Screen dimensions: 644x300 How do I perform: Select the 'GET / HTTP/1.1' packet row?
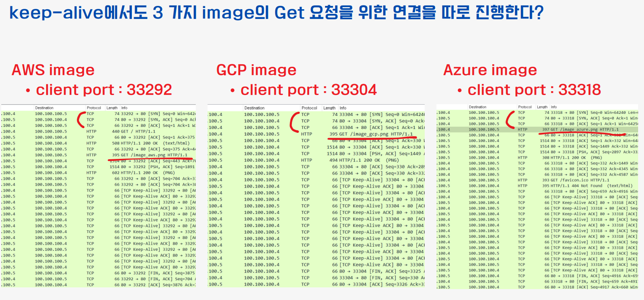coord(98,132)
